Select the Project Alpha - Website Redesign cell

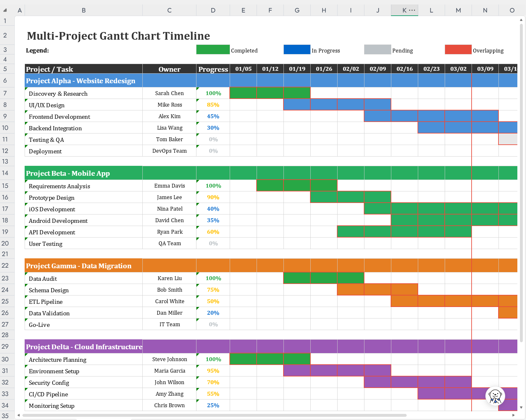click(x=84, y=81)
